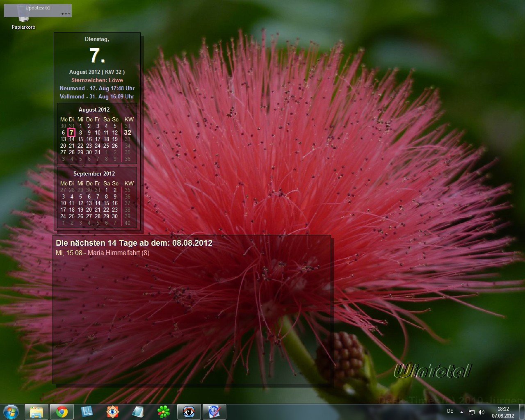Switch to the Desk Timer clock app
The width and height of the screenshot is (525, 420).
(215, 412)
